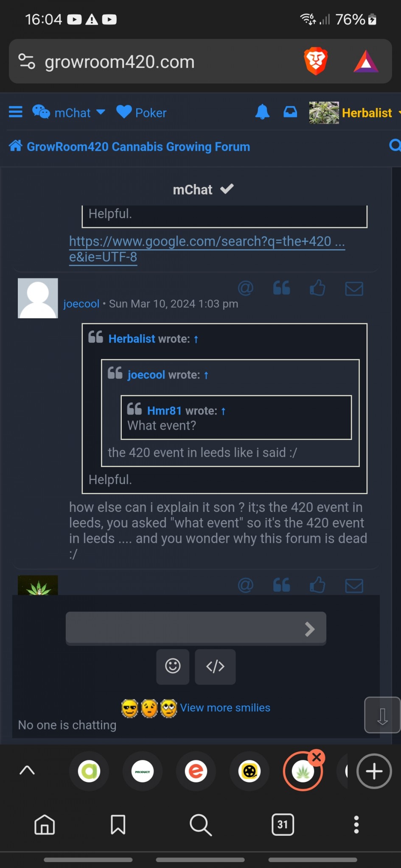The height and width of the screenshot is (868, 401).
Task: Open the Poker menu item
Action: [x=141, y=112]
